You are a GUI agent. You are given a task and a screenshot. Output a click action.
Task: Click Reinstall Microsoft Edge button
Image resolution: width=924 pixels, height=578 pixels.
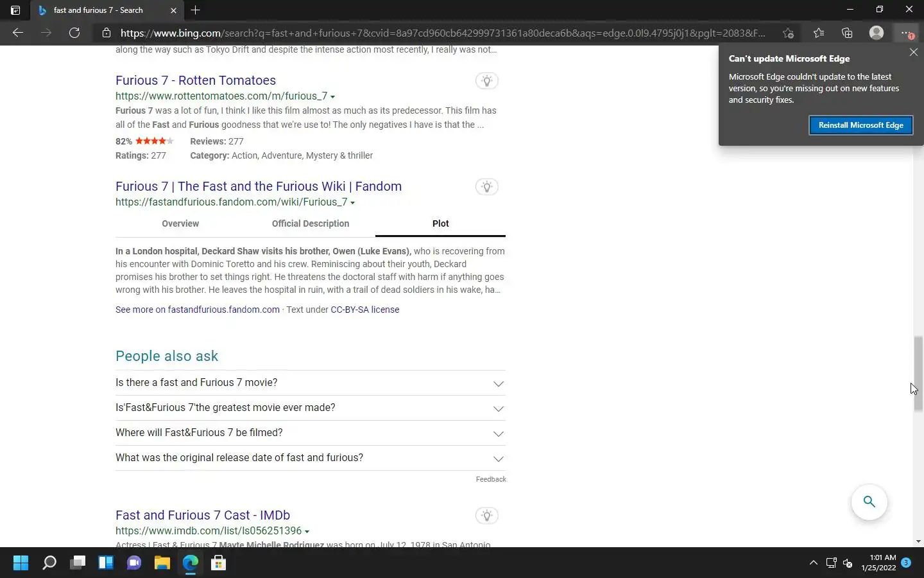pyautogui.click(x=860, y=125)
